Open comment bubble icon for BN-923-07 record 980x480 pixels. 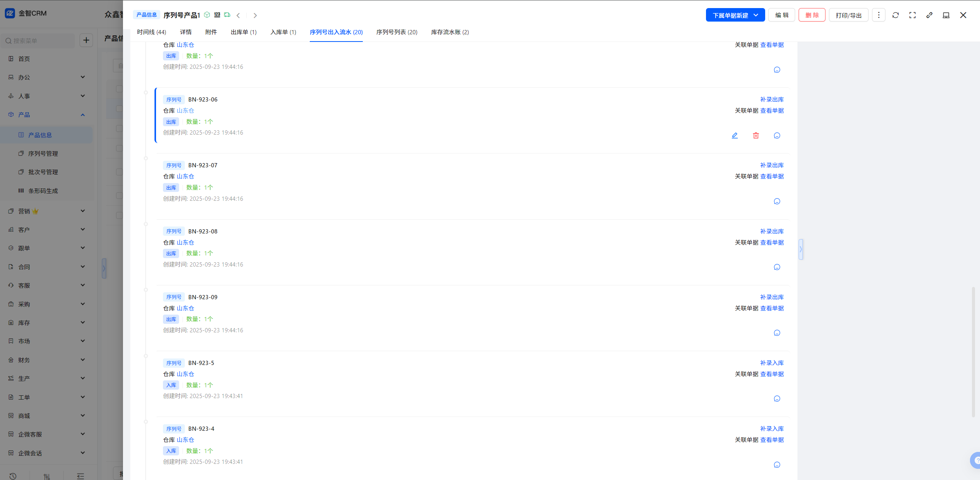pyautogui.click(x=777, y=202)
